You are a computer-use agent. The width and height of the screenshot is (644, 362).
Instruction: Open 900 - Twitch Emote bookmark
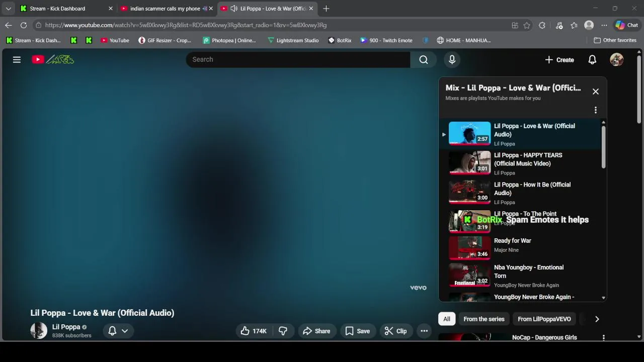pos(386,40)
